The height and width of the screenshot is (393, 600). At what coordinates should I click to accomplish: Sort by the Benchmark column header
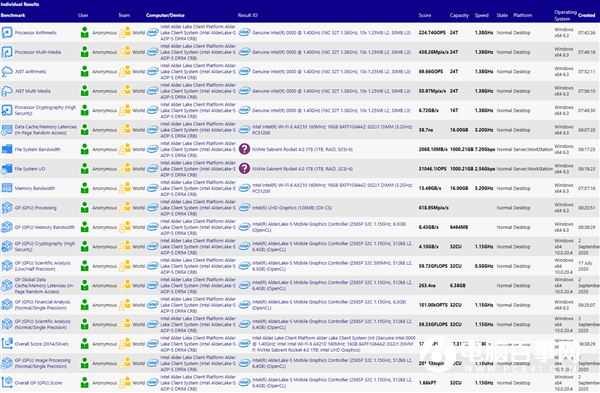[13, 15]
